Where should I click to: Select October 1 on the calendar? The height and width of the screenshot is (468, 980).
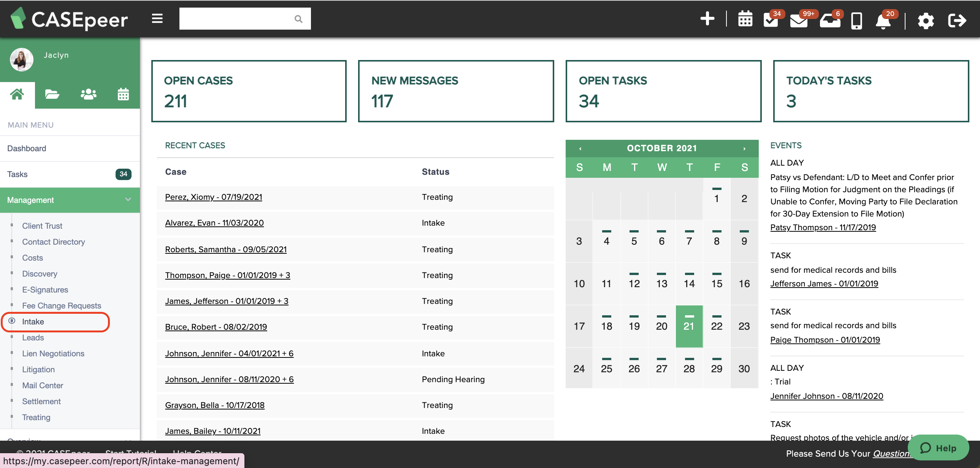pyautogui.click(x=716, y=198)
